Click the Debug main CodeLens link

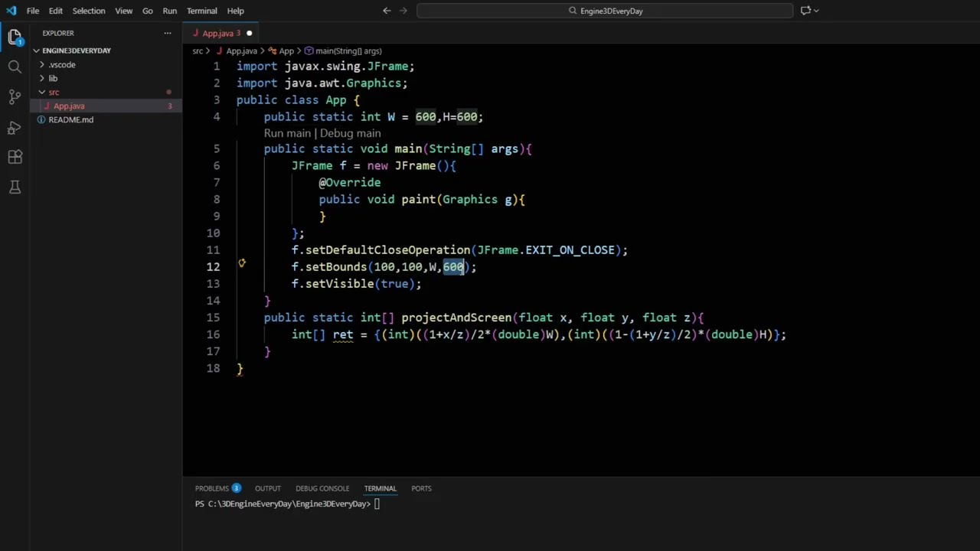click(x=350, y=133)
